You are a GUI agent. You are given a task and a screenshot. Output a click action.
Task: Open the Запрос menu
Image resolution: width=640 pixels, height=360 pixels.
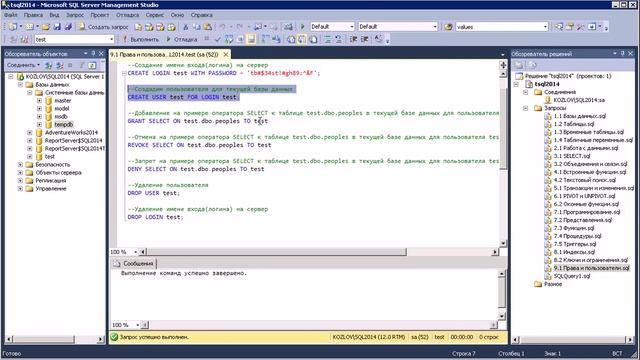75,15
